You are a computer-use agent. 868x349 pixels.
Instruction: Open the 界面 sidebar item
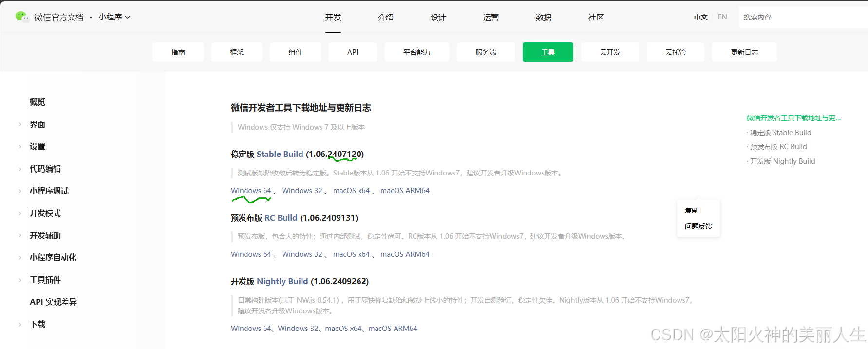pyautogui.click(x=38, y=124)
